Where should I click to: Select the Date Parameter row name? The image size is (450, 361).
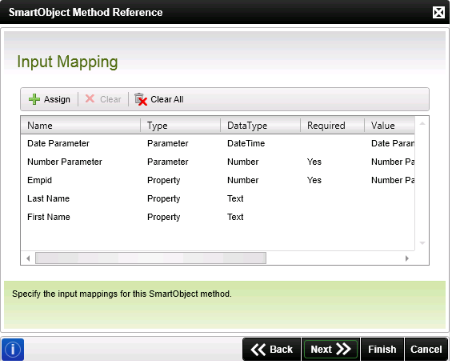pos(58,143)
